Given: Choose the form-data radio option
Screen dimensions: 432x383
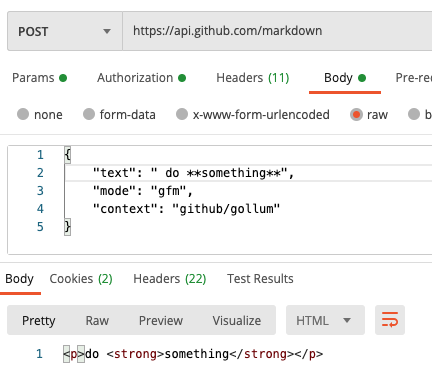Looking at the screenshot, I should point(89,114).
